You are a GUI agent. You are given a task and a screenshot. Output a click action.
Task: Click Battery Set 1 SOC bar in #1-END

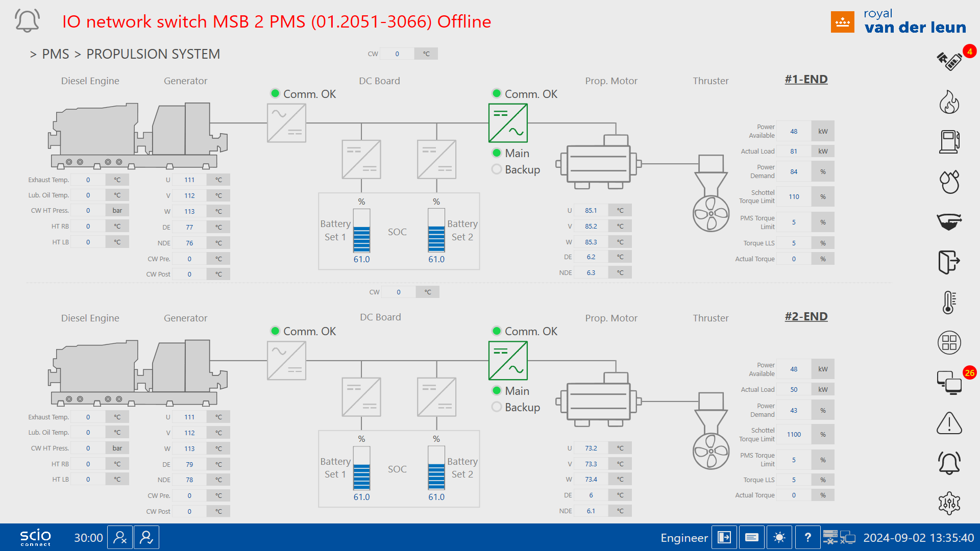tap(361, 232)
